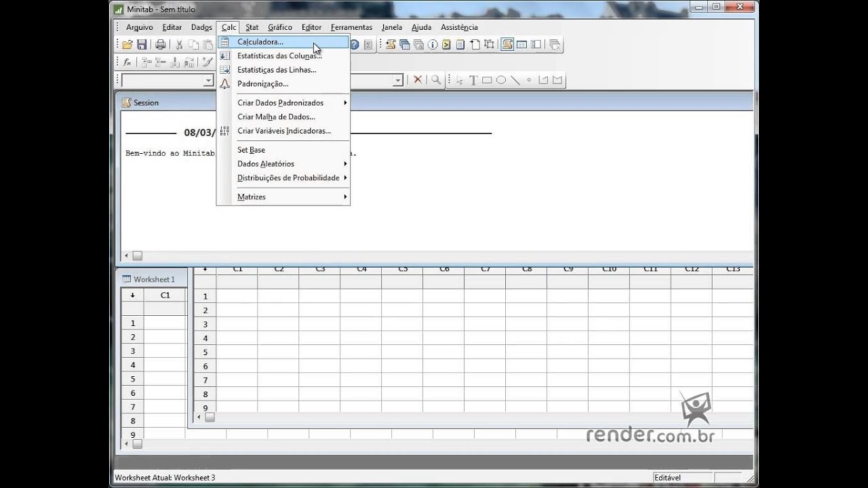Click the Session window scroll thumb

click(x=137, y=256)
